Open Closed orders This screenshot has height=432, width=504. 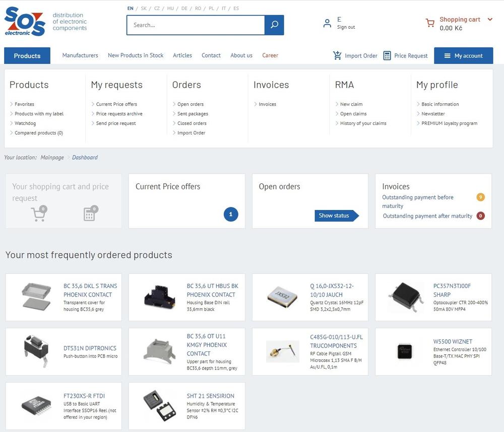(x=192, y=123)
